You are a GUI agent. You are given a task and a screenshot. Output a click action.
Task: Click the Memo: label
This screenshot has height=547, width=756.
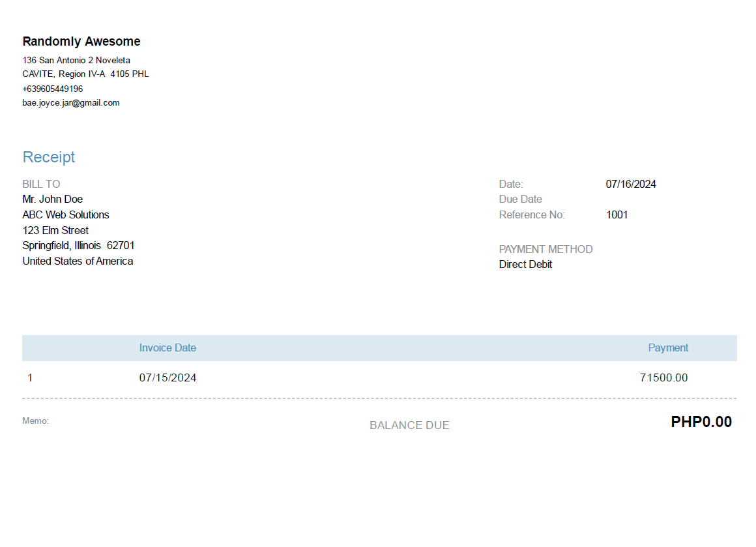click(x=35, y=421)
